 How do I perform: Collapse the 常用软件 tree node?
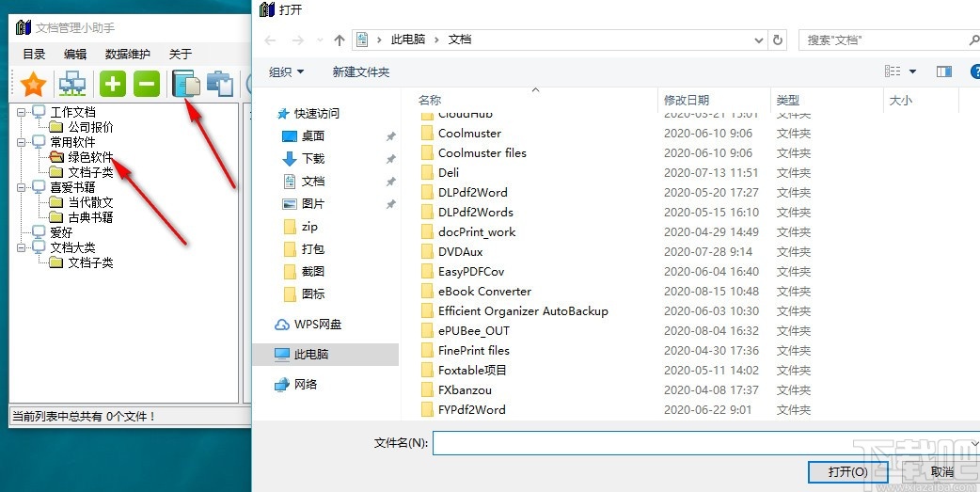(x=22, y=143)
